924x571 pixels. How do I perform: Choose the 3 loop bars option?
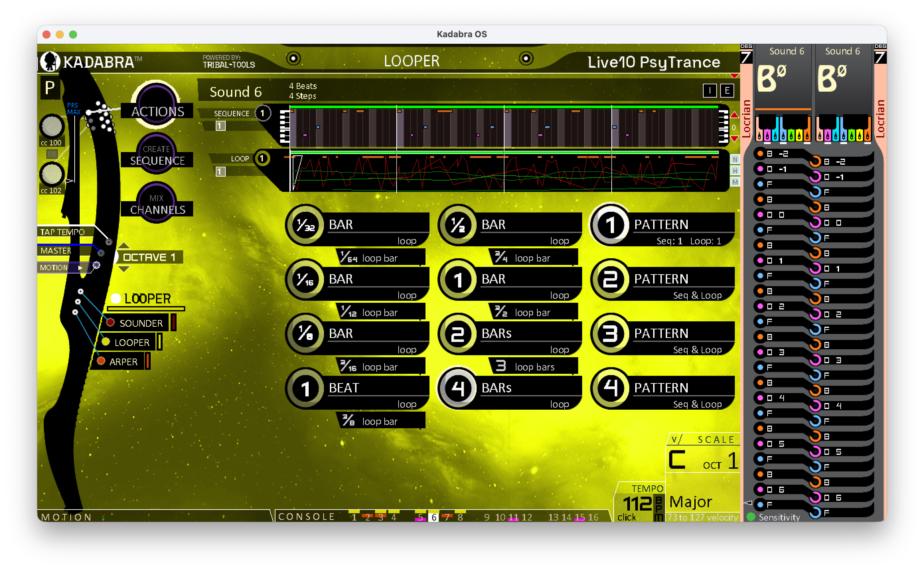(x=534, y=366)
